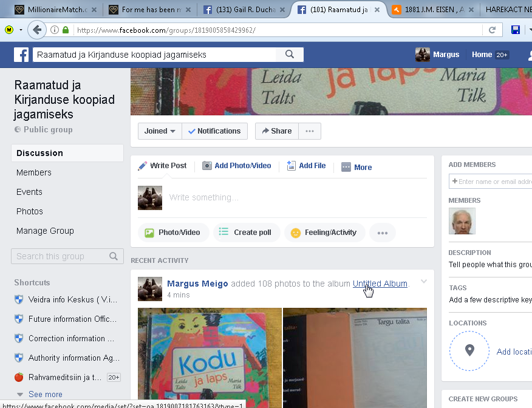
Task: Click the blue floppy save icon
Action: pyautogui.click(x=516, y=30)
